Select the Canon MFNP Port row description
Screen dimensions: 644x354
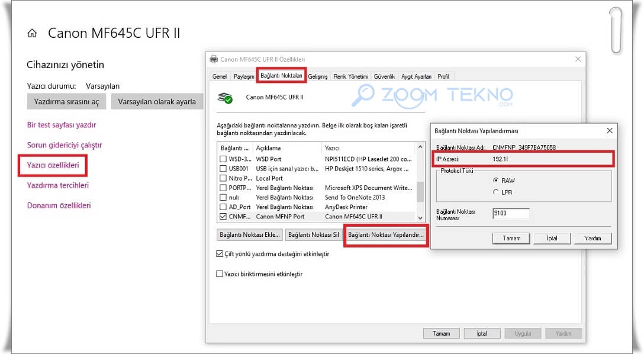click(x=280, y=217)
